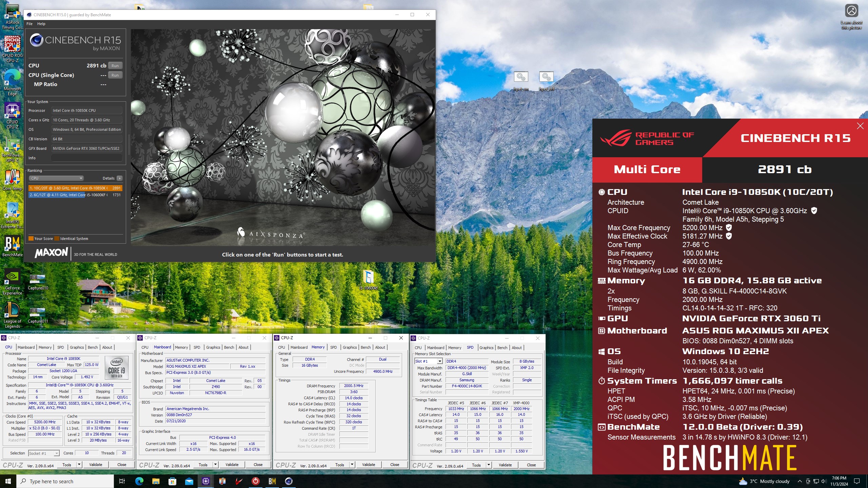
Task: Run the CPU multi-core test
Action: (x=115, y=66)
